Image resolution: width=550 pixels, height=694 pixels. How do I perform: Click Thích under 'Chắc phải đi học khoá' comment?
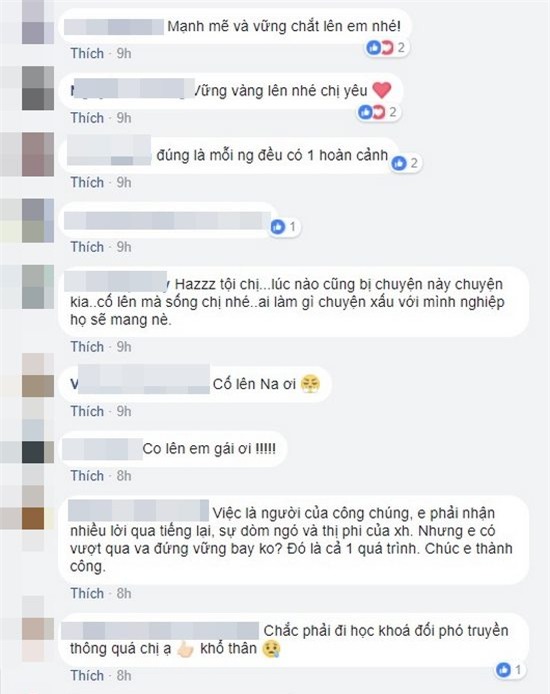click(x=87, y=675)
